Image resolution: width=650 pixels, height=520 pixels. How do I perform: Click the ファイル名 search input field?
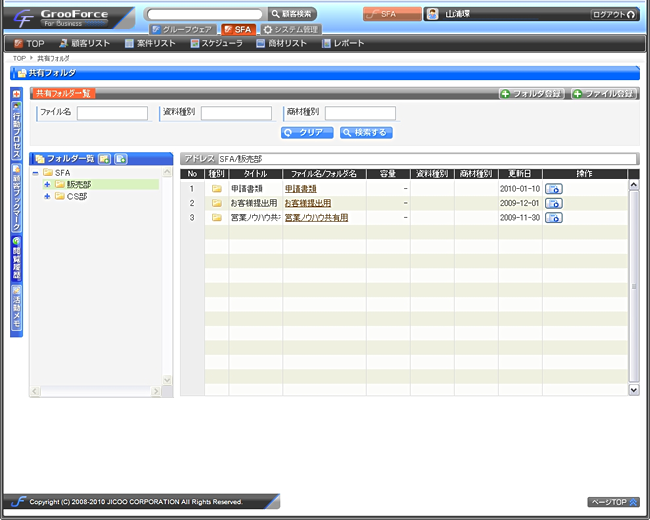[x=112, y=113]
